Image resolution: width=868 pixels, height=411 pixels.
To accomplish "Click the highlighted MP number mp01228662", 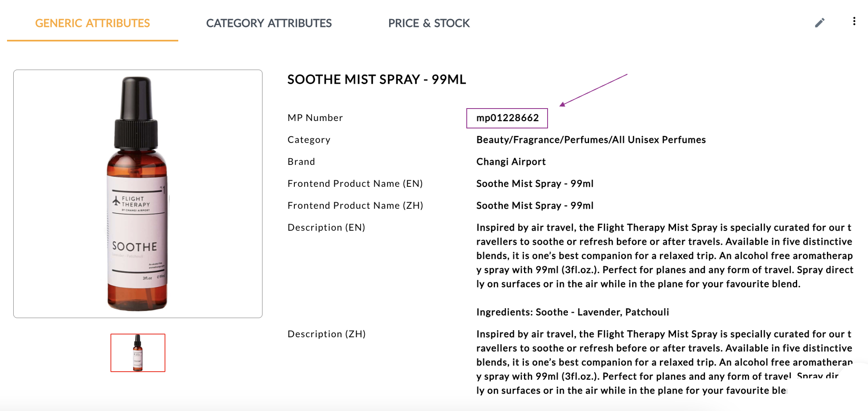I will coord(507,118).
